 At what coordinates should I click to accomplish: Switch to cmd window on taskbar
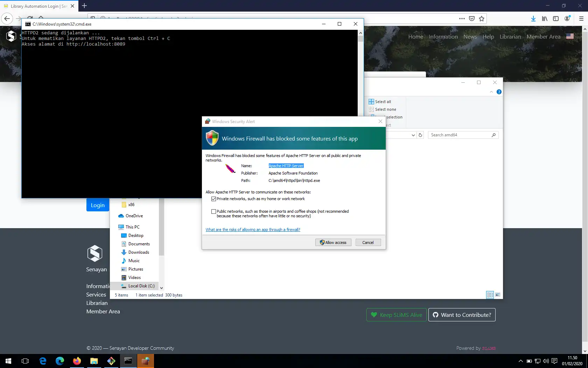pyautogui.click(x=128, y=361)
